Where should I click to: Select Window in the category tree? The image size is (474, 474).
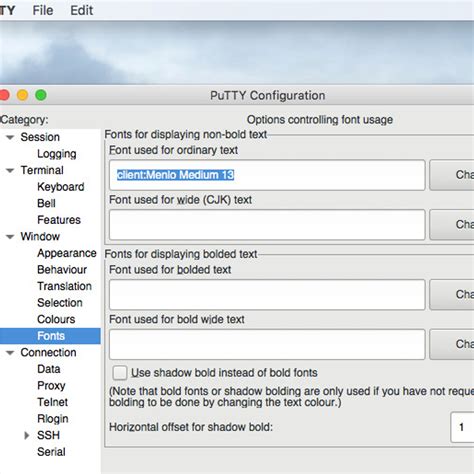coord(40,237)
